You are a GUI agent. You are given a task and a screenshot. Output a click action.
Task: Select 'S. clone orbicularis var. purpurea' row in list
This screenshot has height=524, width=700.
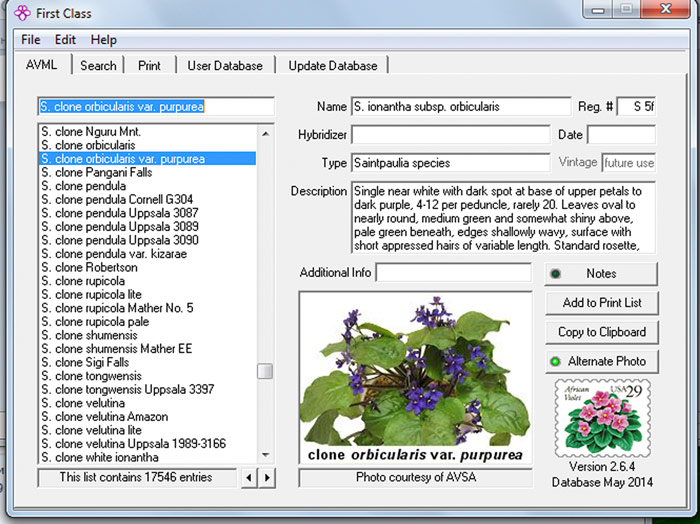pos(147,159)
